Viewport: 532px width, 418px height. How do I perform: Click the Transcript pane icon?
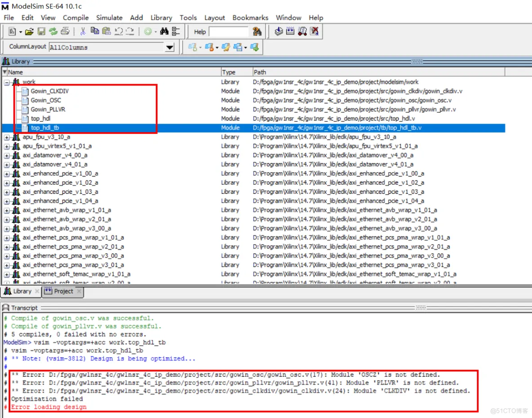click(6, 308)
